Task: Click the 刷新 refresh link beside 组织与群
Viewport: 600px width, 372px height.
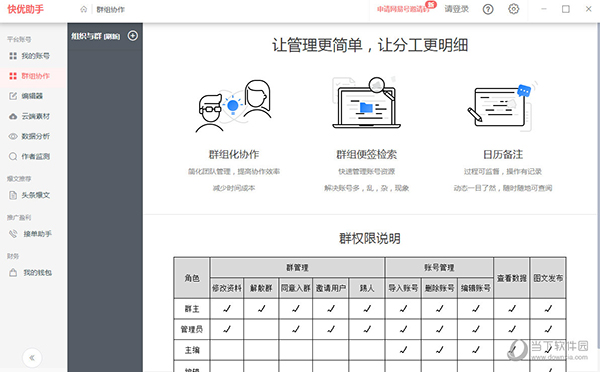Action: tap(112, 36)
